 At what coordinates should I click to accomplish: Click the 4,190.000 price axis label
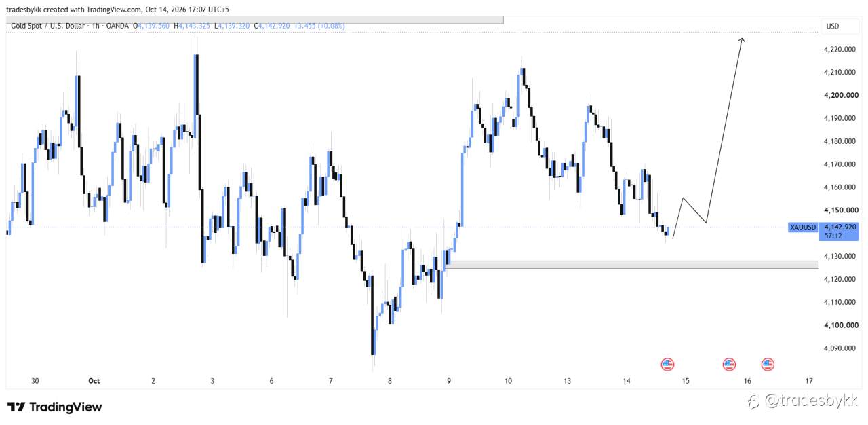tap(840, 119)
